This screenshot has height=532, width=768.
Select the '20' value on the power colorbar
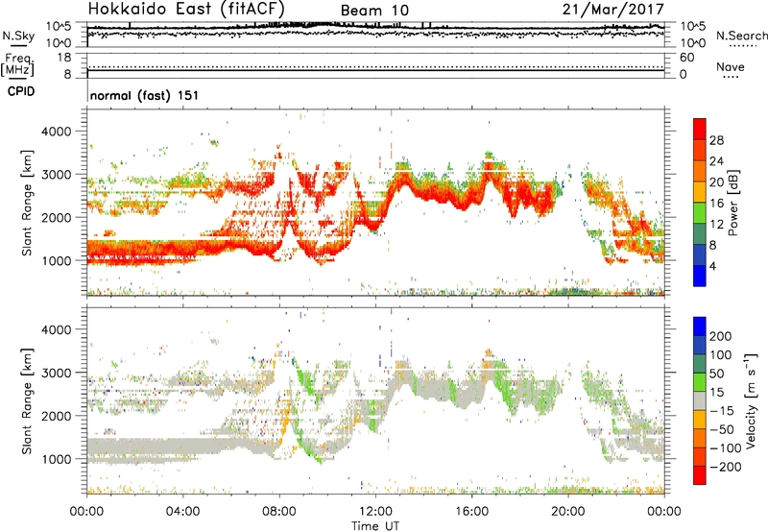tap(716, 182)
